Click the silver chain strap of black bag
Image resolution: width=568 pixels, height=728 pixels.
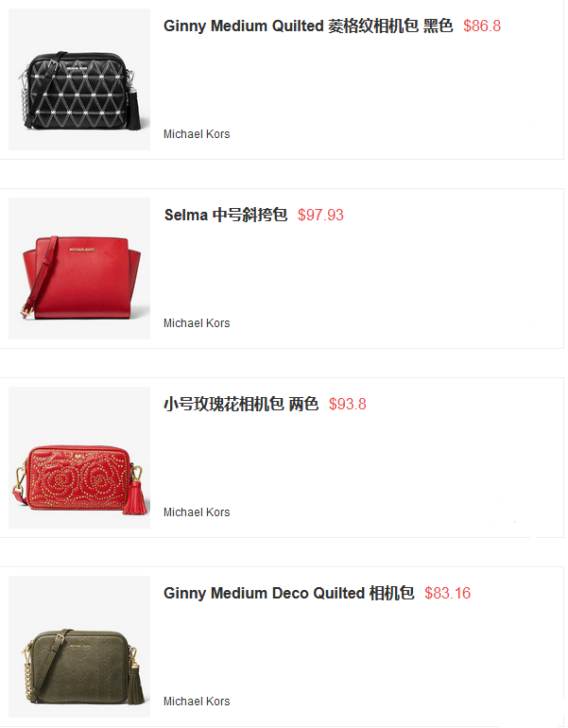click(25, 98)
